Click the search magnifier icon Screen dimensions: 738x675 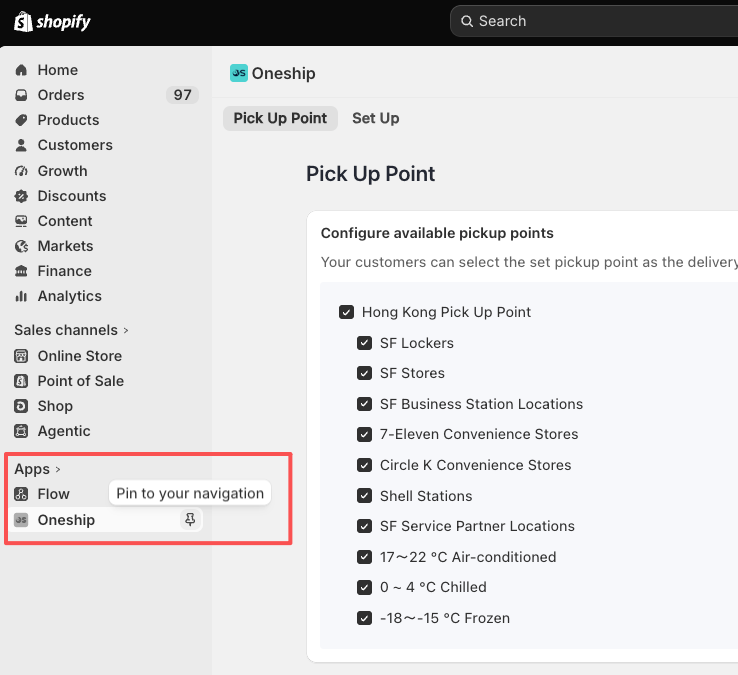tap(466, 21)
